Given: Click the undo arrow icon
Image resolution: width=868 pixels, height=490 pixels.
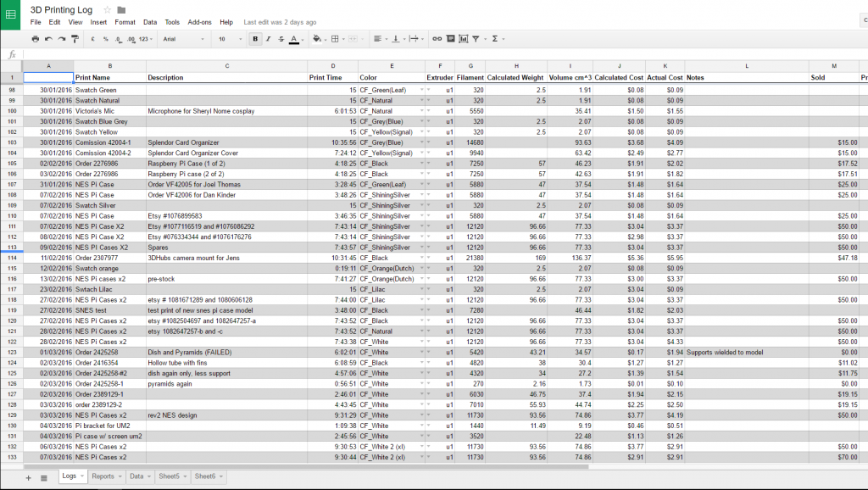Looking at the screenshot, I should [48, 39].
